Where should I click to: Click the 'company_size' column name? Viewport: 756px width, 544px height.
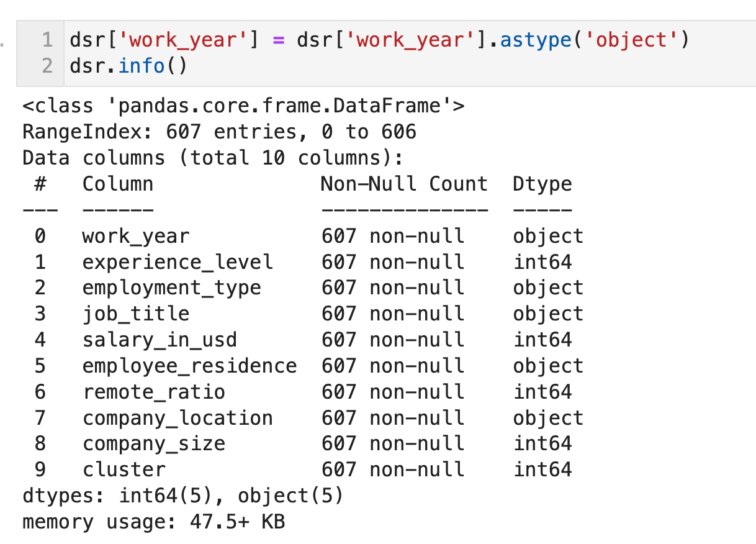point(154,444)
